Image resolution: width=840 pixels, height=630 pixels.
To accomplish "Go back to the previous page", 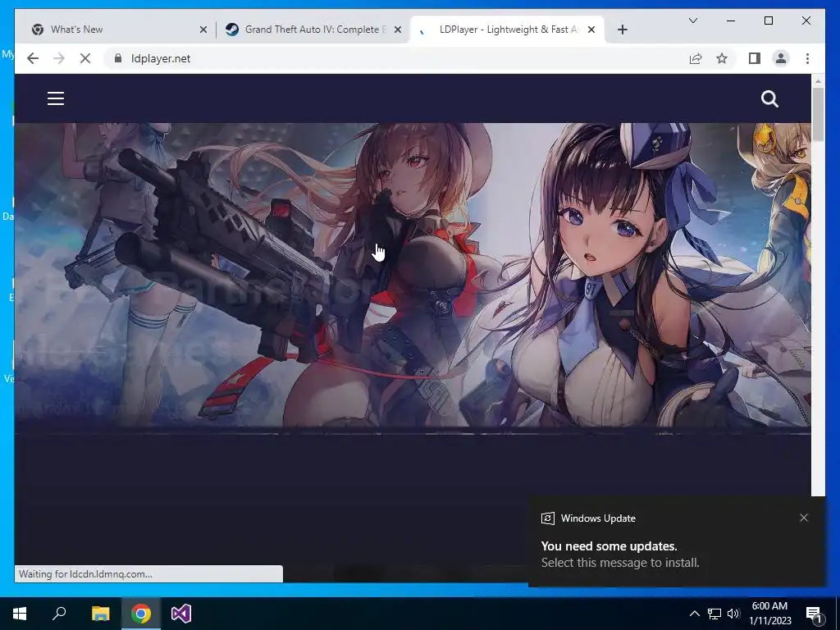I will 33,58.
